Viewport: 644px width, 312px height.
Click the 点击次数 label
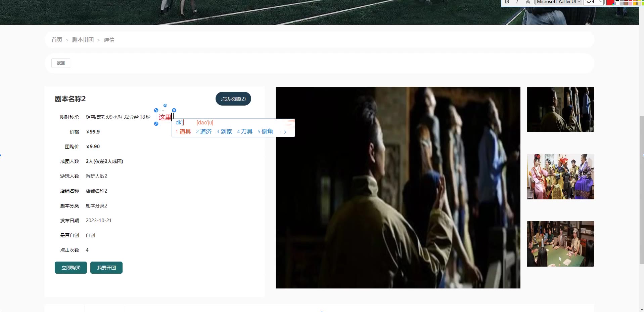point(70,250)
